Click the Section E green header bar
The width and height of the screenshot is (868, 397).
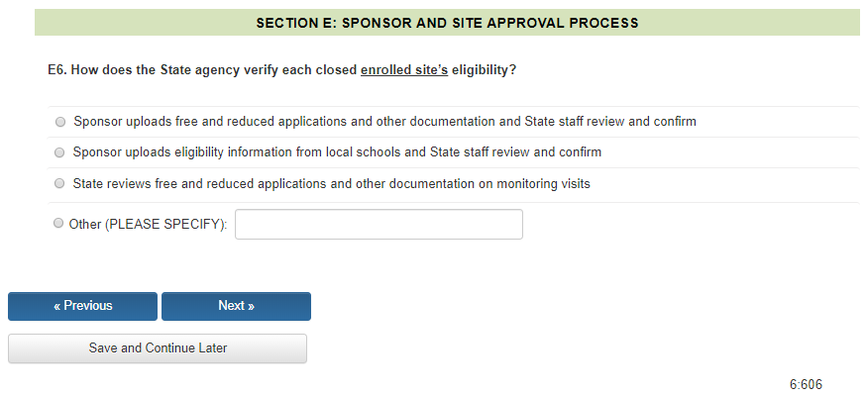[x=447, y=22]
